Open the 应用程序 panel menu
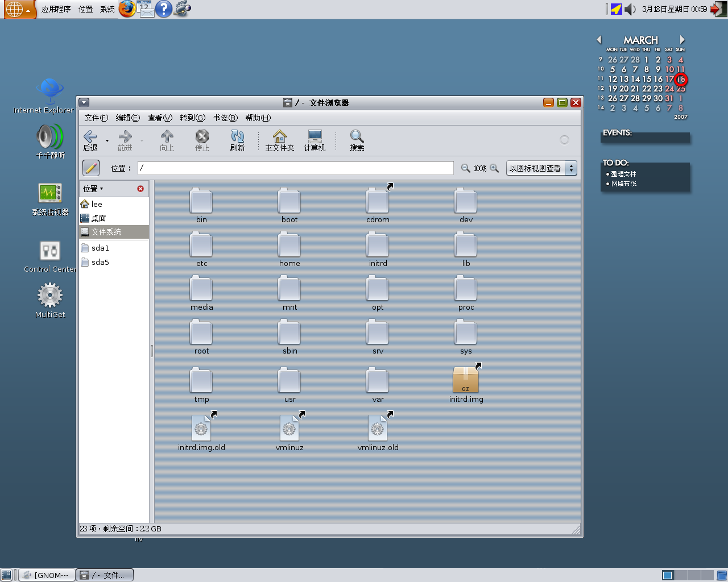Viewport: 728px width, 582px height. click(x=56, y=9)
